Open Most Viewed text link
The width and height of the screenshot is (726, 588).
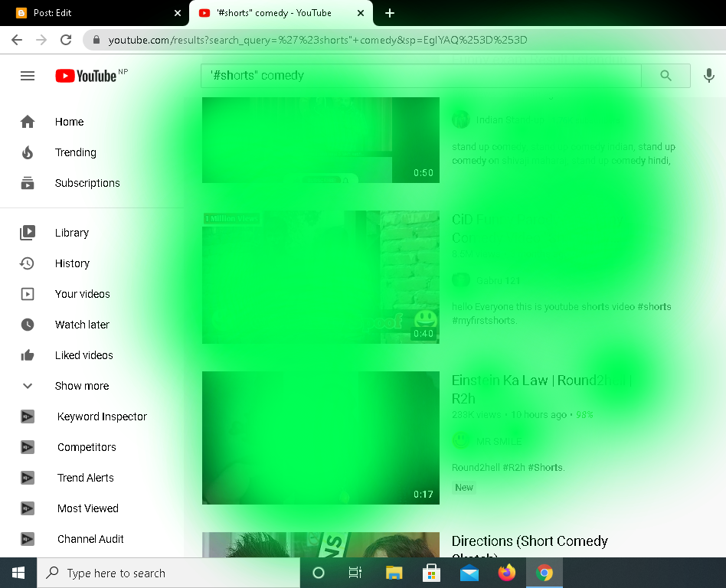pyautogui.click(x=88, y=508)
